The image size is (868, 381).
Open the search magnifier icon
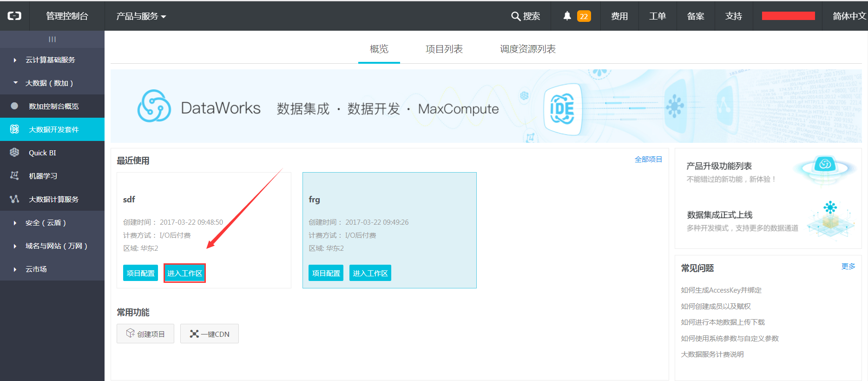(515, 16)
